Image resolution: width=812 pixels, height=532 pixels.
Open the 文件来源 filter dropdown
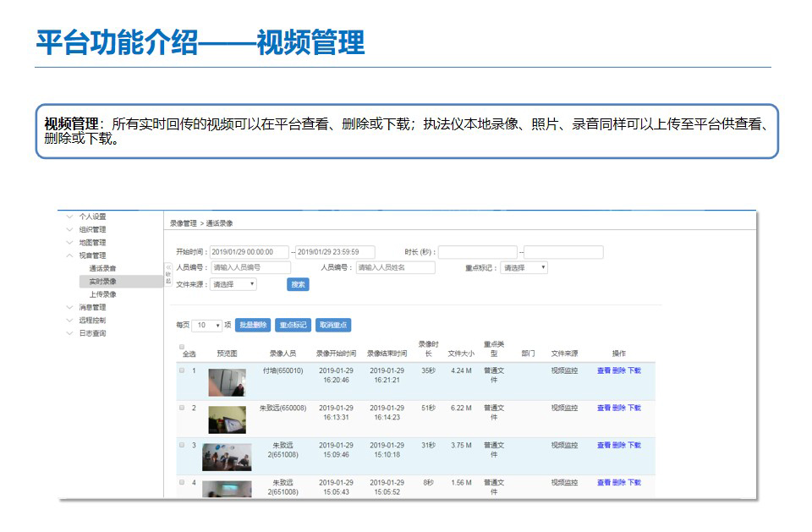click(x=233, y=284)
